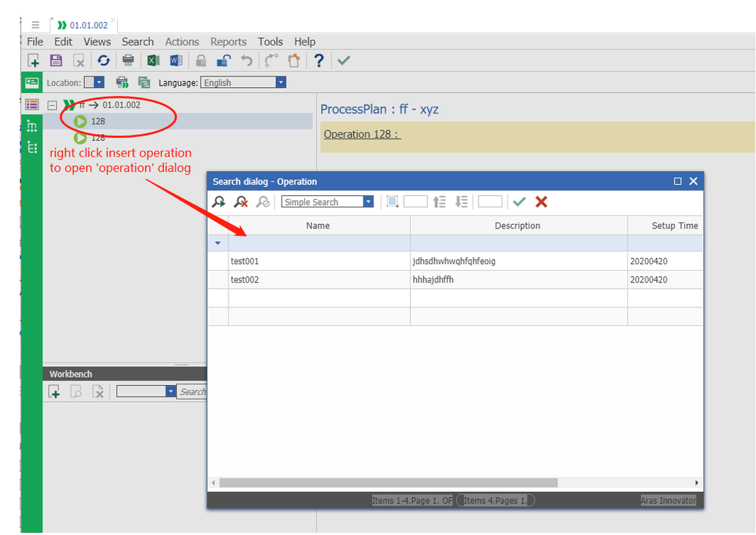756x535 pixels.
Task: Click the red X cancel icon in dialog
Action: 541,202
